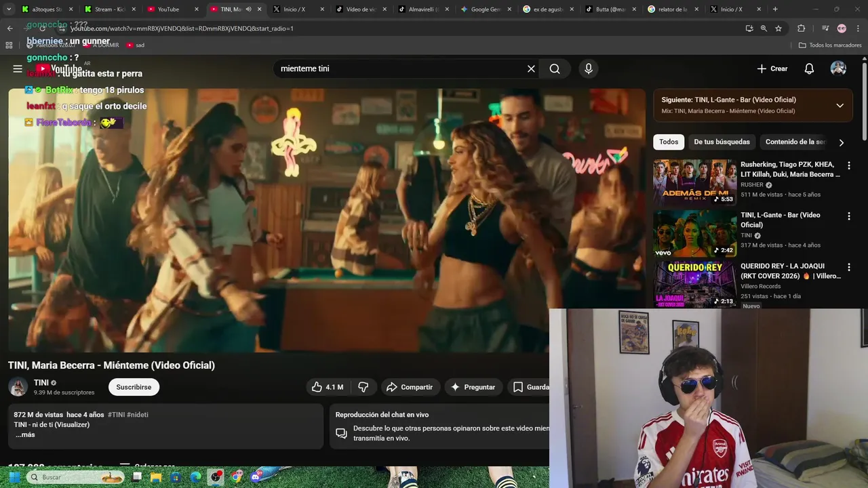The height and width of the screenshot is (488, 868).
Task: Open OBS Studio from the taskbar
Action: click(216, 477)
